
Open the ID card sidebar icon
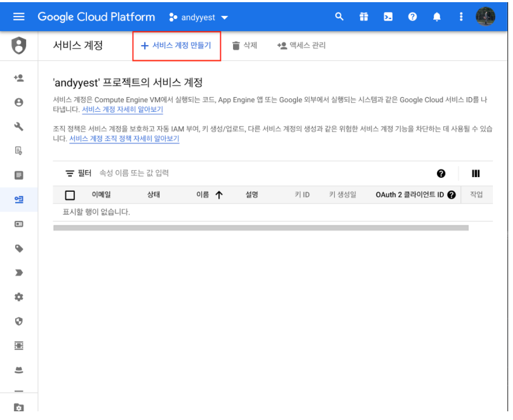[x=19, y=224]
